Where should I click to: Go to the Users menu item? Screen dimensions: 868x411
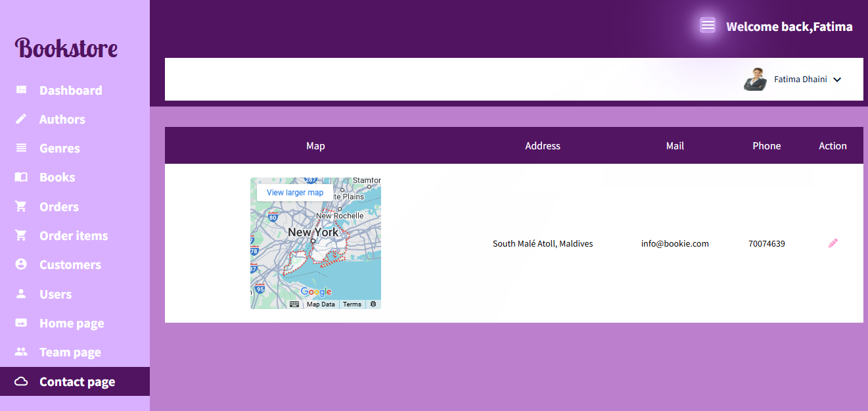coord(55,294)
